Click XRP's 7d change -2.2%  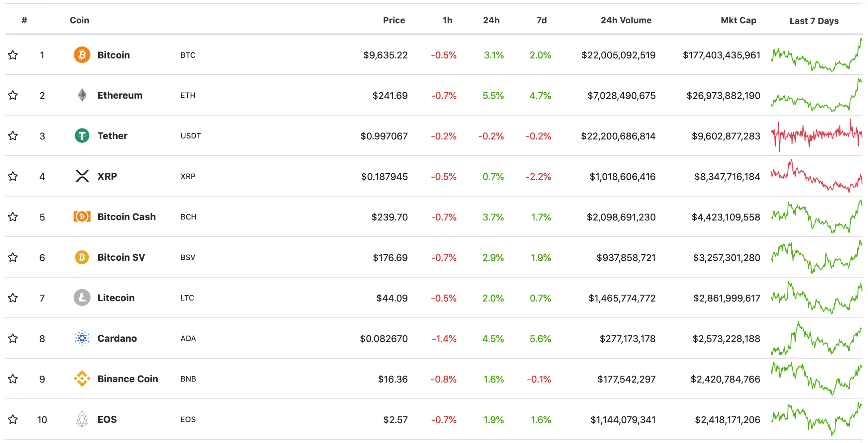coord(538,176)
